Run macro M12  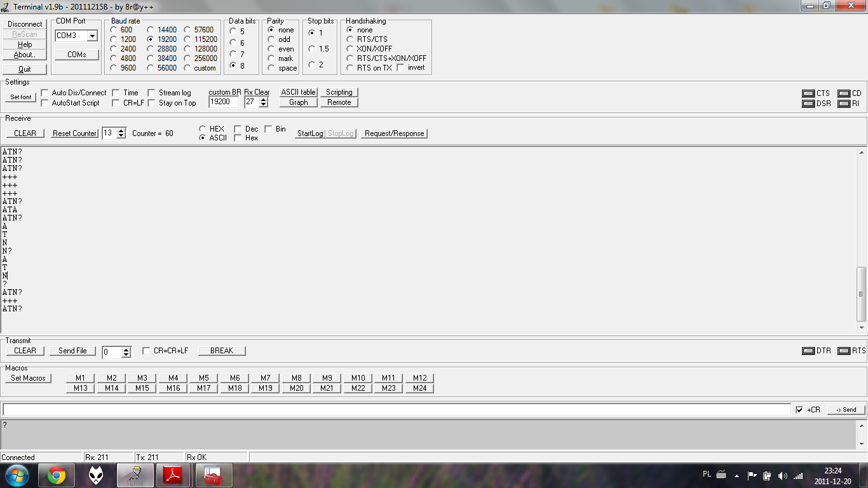click(x=420, y=378)
